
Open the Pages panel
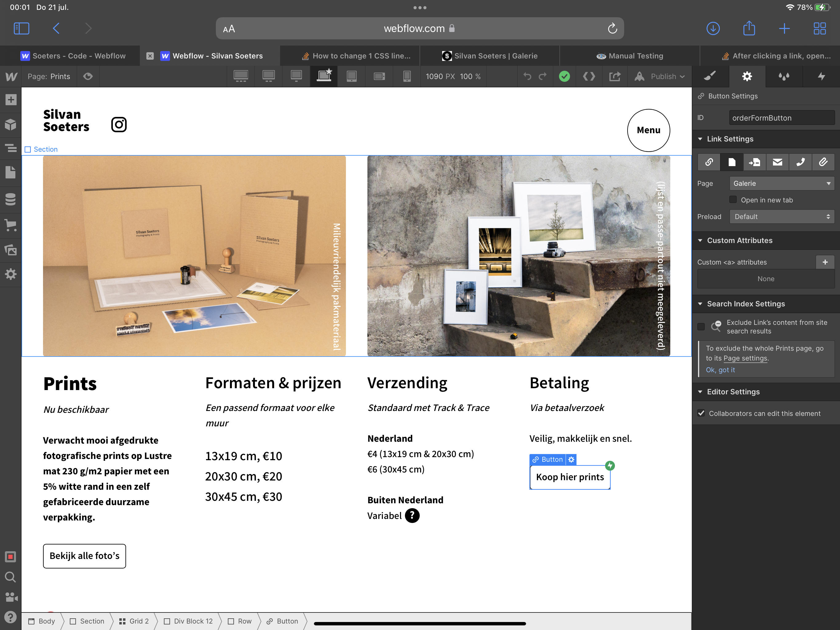tap(11, 173)
